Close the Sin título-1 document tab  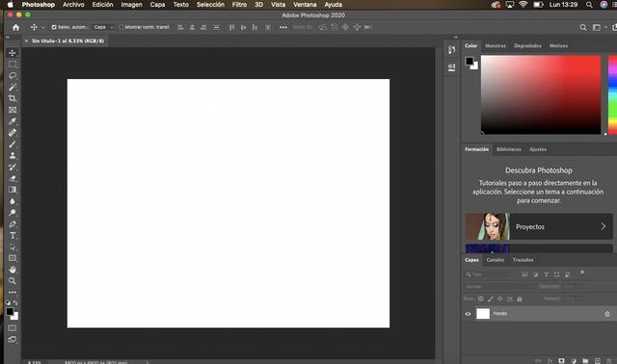(x=26, y=40)
